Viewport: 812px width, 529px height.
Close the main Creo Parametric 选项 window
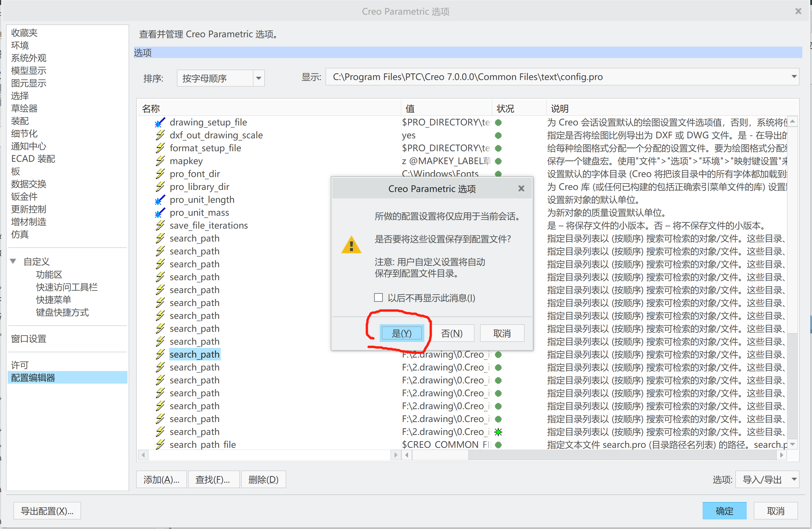coord(798,11)
